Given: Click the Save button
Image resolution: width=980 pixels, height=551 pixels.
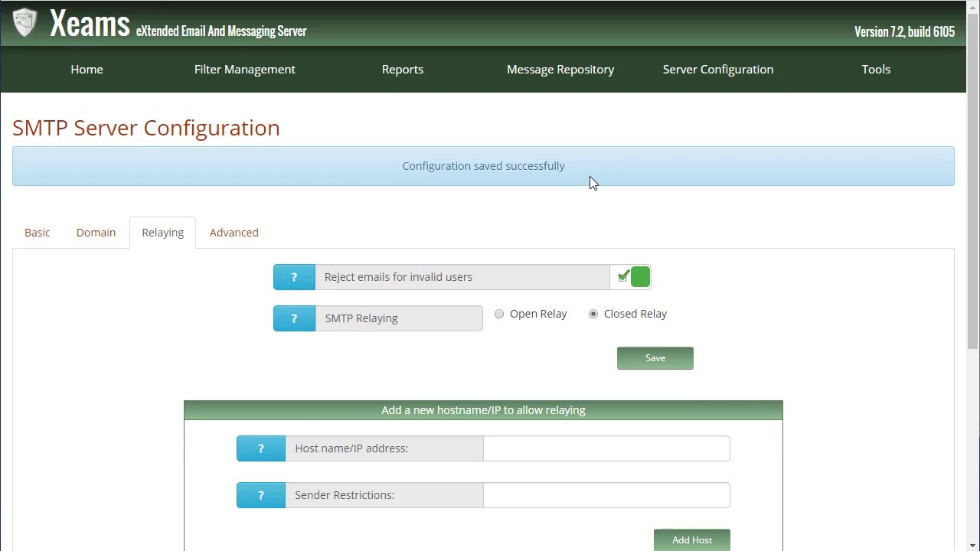Looking at the screenshot, I should [x=655, y=358].
